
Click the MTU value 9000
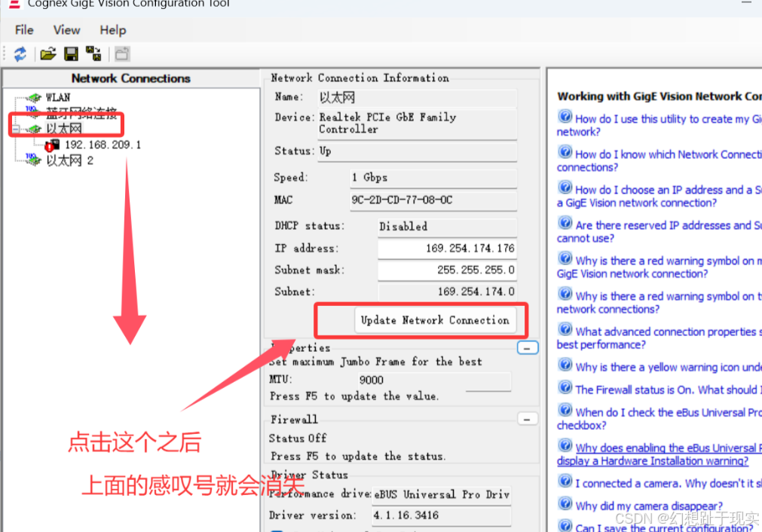click(x=433, y=381)
